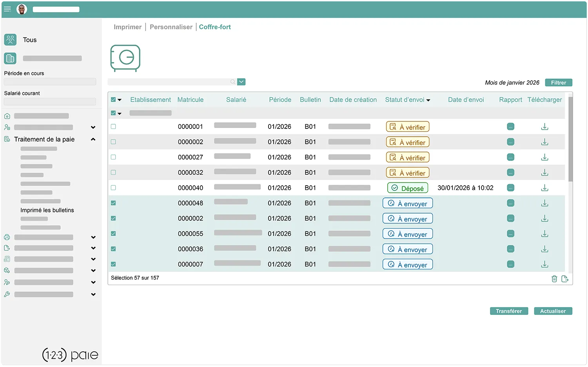588x367 pixels.
Task: Click into the search input field
Action: (172, 82)
